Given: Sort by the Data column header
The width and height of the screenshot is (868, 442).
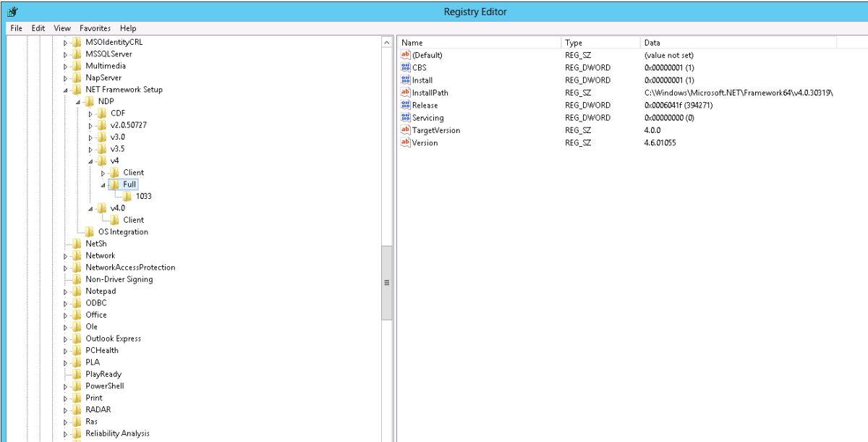Looking at the screenshot, I should (x=738, y=43).
